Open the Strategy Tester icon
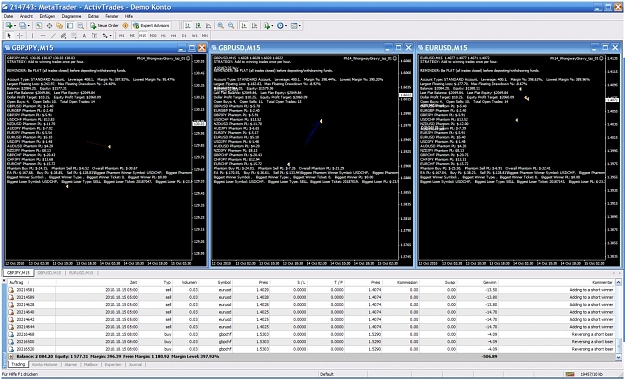 coord(80,26)
